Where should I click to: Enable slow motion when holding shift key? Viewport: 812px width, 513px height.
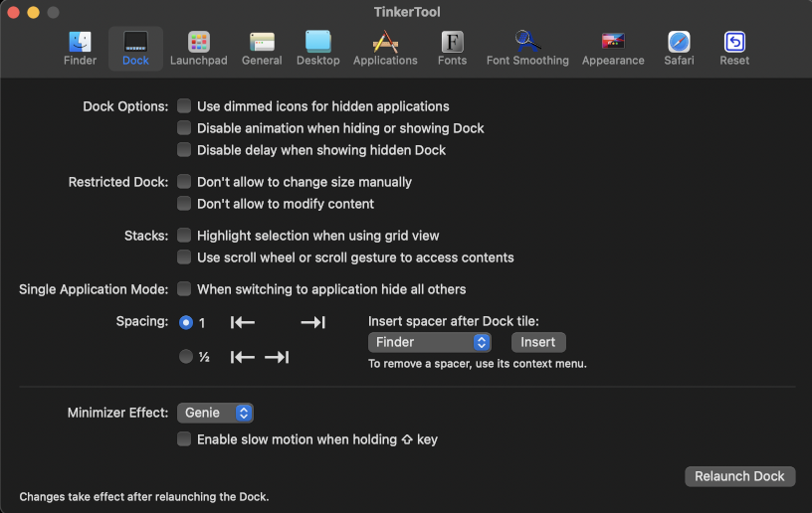pyautogui.click(x=184, y=439)
